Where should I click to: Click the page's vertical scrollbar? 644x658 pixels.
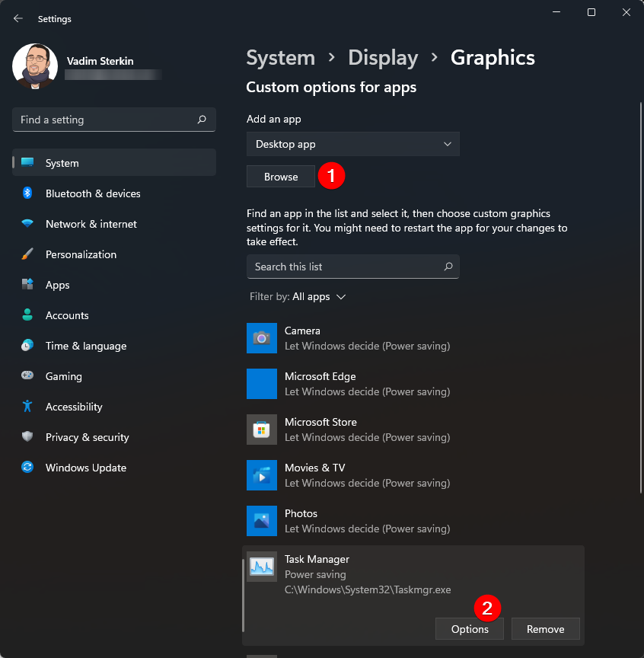(641, 298)
